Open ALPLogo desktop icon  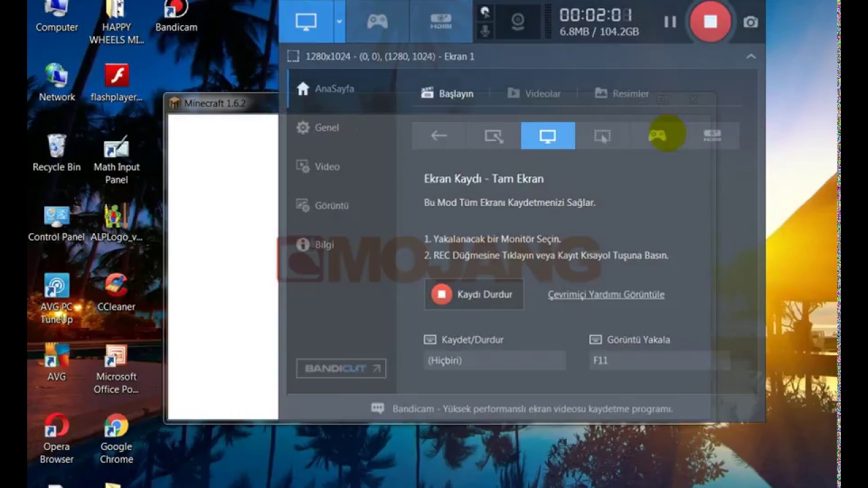pos(117,223)
